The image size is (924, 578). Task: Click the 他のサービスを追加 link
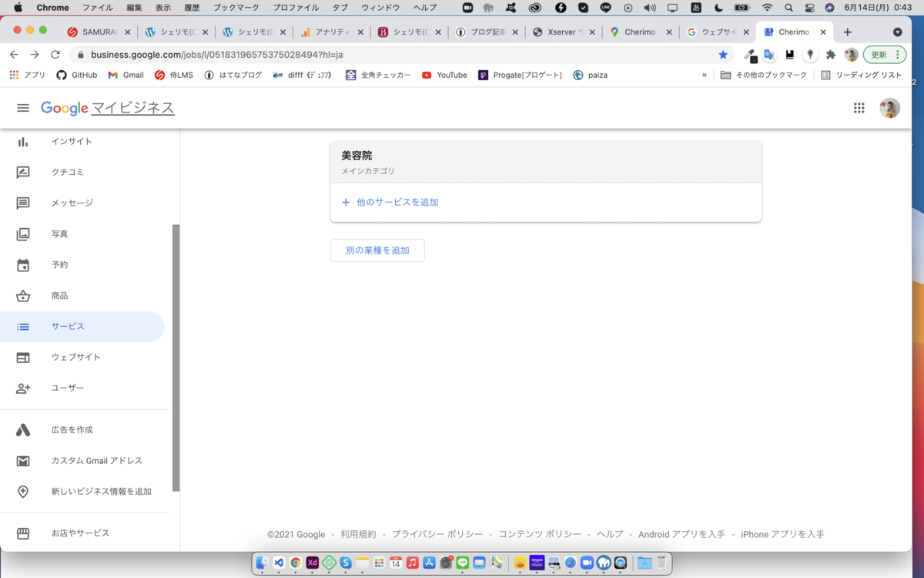coord(392,201)
